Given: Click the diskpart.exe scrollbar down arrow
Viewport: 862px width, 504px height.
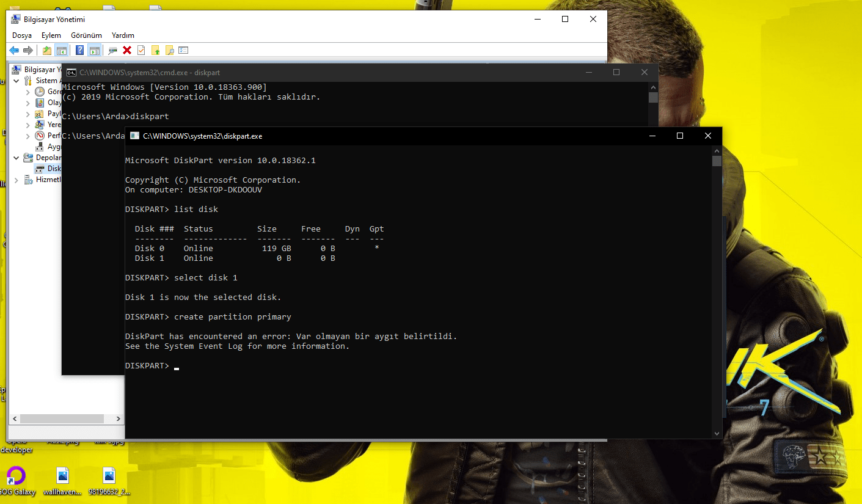Looking at the screenshot, I should coord(717,434).
